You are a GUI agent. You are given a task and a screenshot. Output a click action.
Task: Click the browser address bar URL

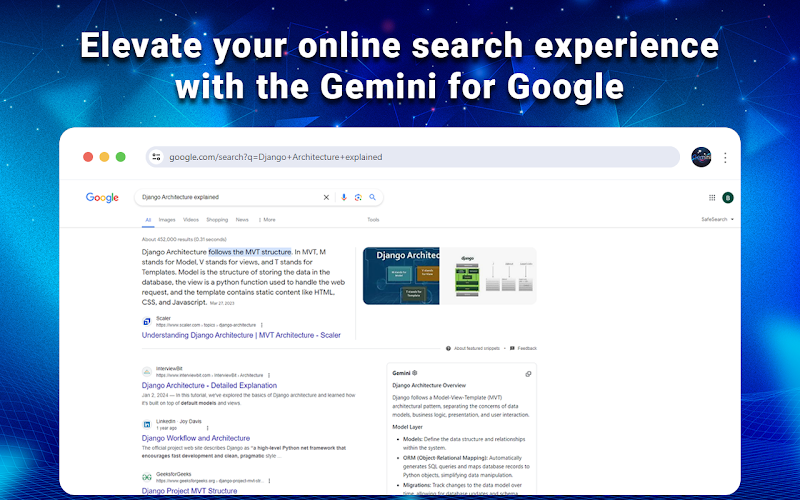coord(276,157)
